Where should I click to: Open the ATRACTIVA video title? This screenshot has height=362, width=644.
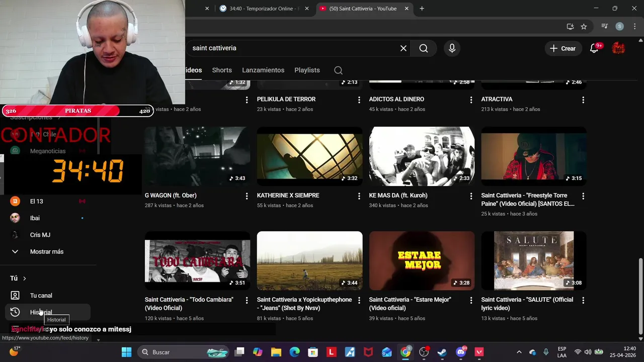pyautogui.click(x=497, y=100)
